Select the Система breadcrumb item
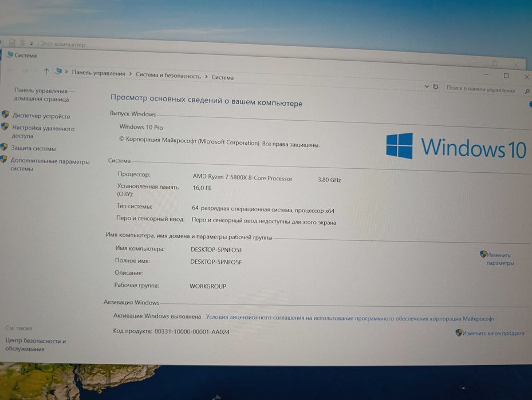The width and height of the screenshot is (532, 400). tap(223, 77)
